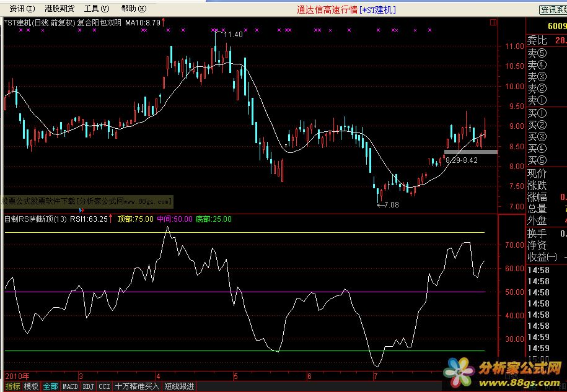Click the 资讯系统 button at top right
This screenshot has width=567, height=392.
coord(553,9)
